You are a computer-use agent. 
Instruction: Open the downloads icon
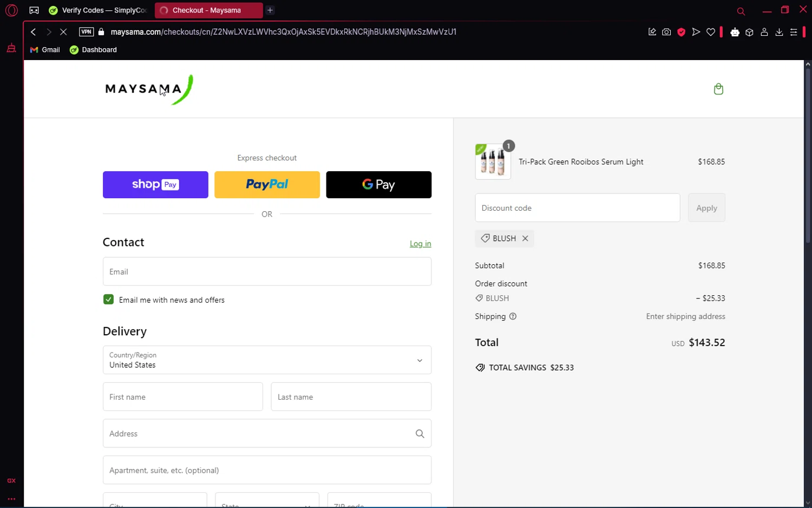point(779,32)
